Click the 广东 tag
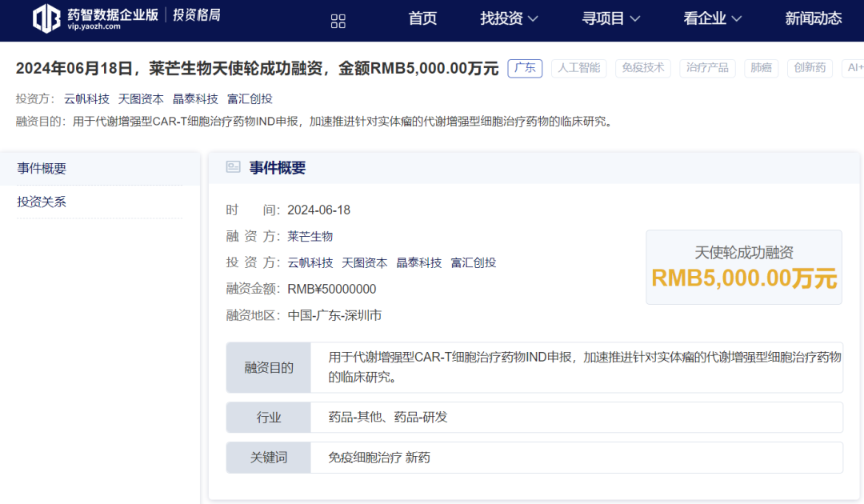This screenshot has height=504, width=864. point(525,68)
